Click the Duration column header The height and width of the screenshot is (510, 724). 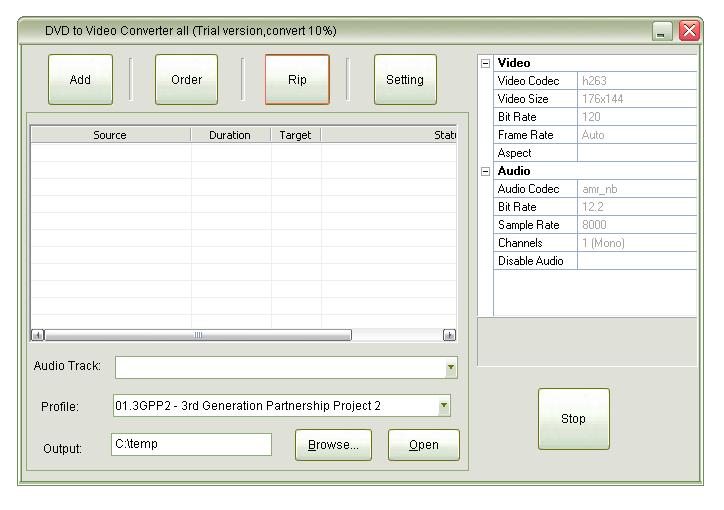pyautogui.click(x=230, y=135)
